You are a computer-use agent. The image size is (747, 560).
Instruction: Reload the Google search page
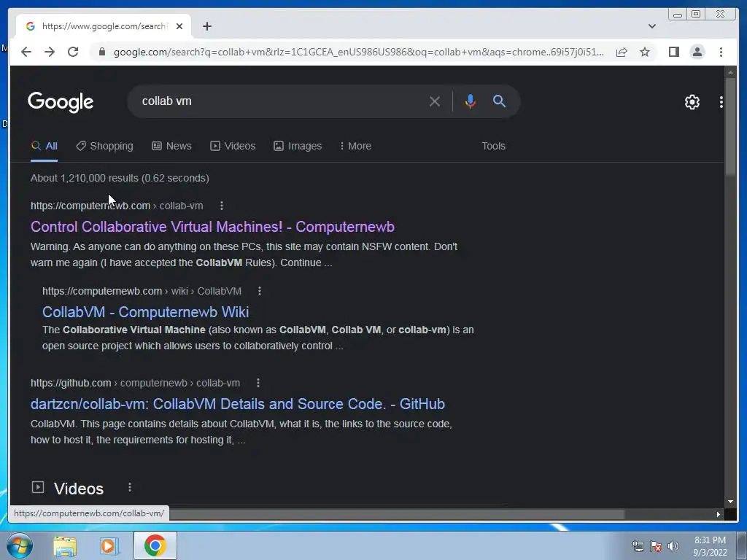(x=73, y=52)
